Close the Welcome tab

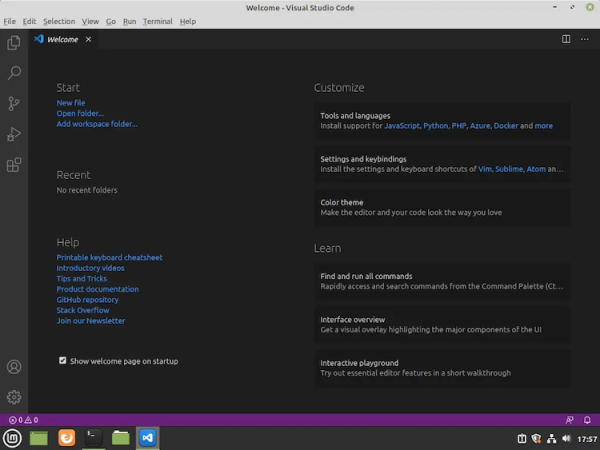pyautogui.click(x=88, y=39)
